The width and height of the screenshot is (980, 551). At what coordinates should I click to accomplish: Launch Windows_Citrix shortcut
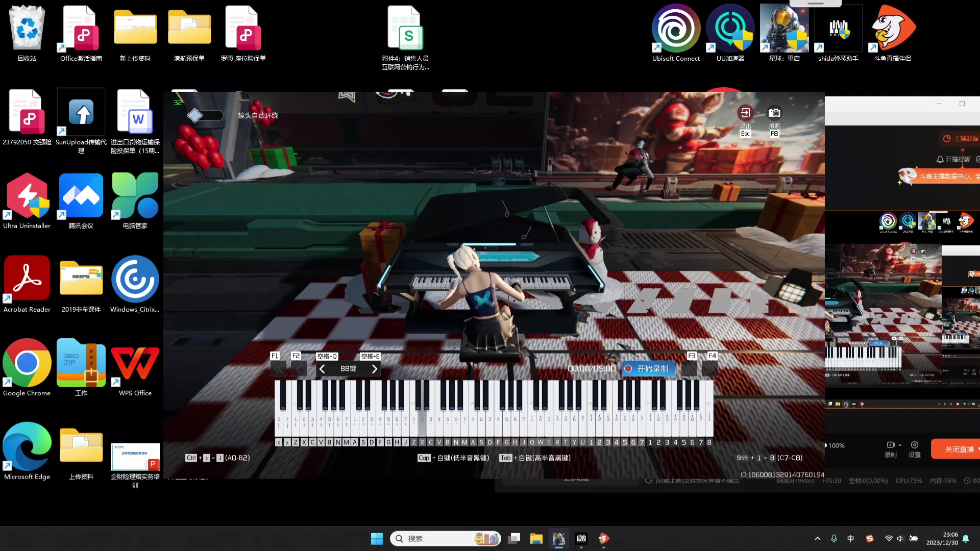tap(135, 285)
